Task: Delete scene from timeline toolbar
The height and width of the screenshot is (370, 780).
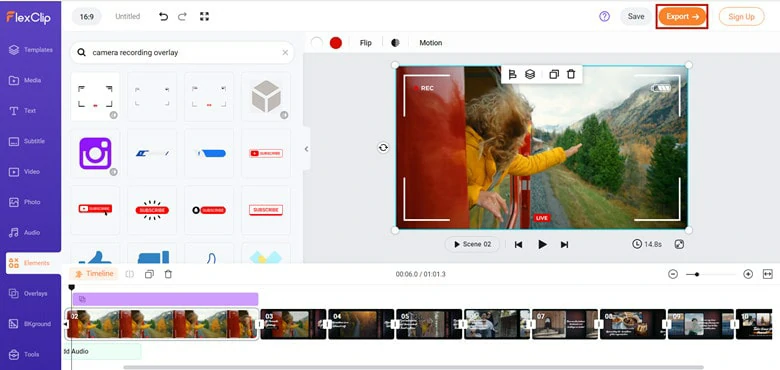Action: pos(168,274)
